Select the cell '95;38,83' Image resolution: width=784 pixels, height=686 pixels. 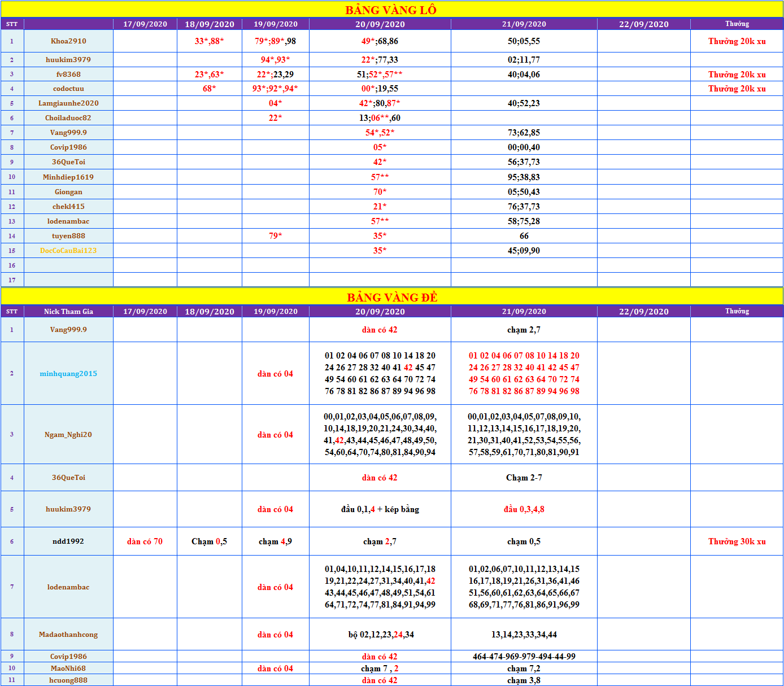click(x=524, y=177)
